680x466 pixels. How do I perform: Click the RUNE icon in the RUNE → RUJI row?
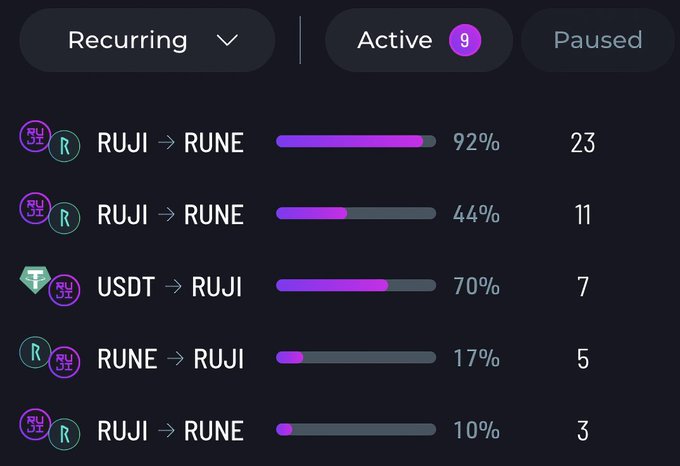[35, 352]
